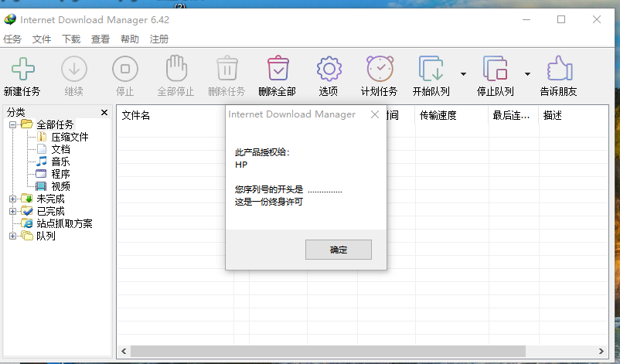Viewport: 620px width, 364px height.
Task: Select the 视频 category
Action: tap(60, 186)
